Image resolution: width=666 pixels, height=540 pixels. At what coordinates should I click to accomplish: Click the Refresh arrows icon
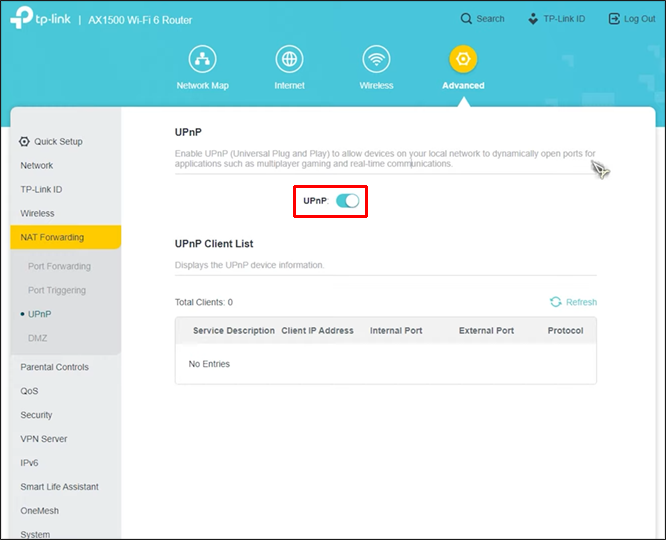(x=556, y=302)
